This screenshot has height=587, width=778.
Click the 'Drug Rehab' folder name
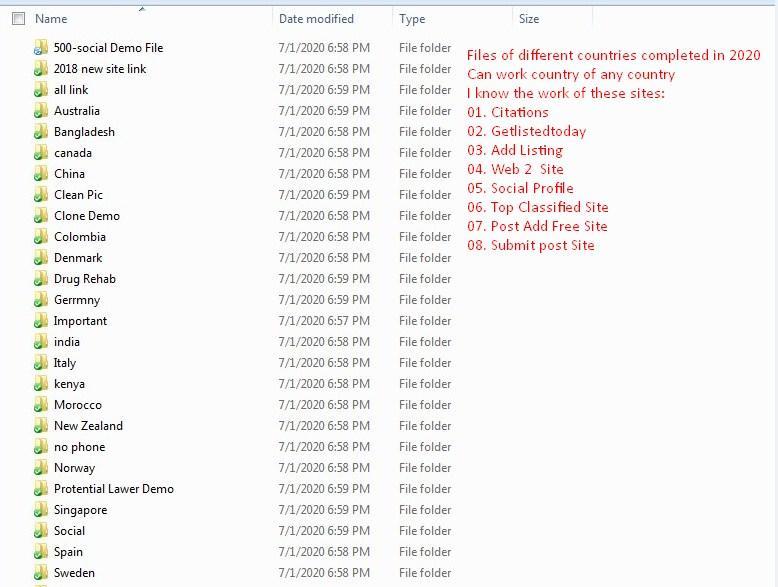click(x=85, y=279)
